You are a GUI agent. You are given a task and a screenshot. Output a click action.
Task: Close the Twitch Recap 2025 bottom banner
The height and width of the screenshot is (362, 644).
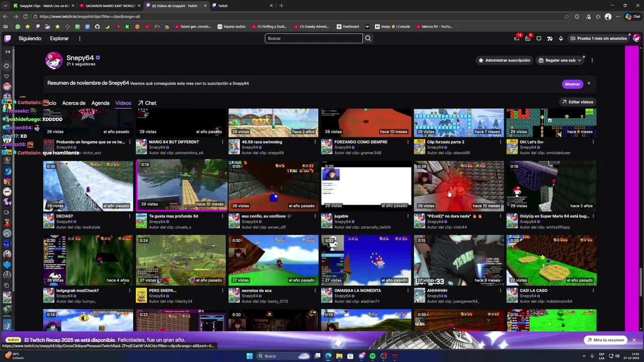point(634,340)
